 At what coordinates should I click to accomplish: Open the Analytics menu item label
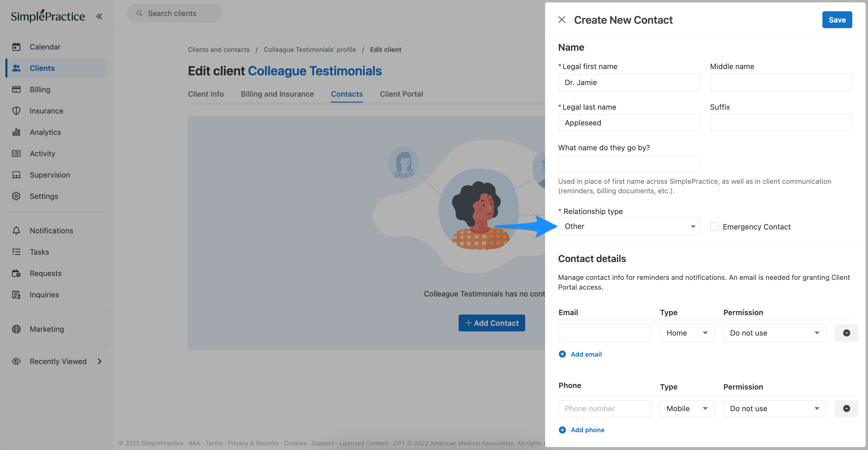pyautogui.click(x=45, y=132)
